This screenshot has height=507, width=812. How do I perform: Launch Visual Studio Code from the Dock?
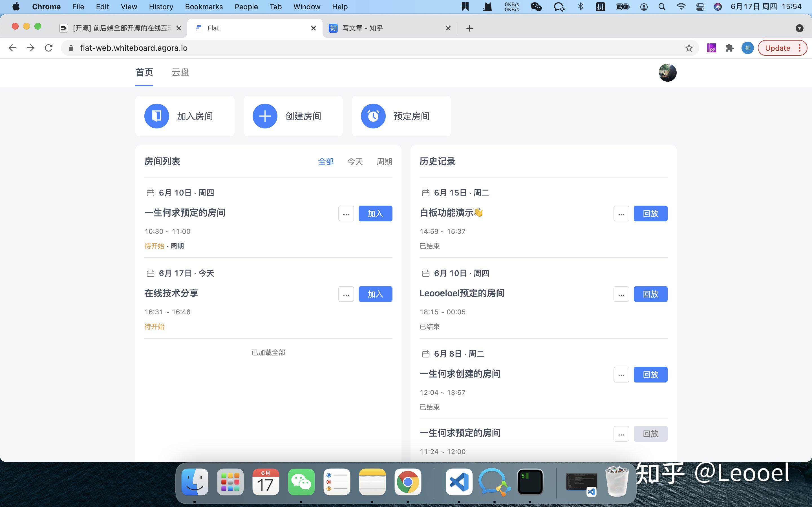[x=459, y=482]
